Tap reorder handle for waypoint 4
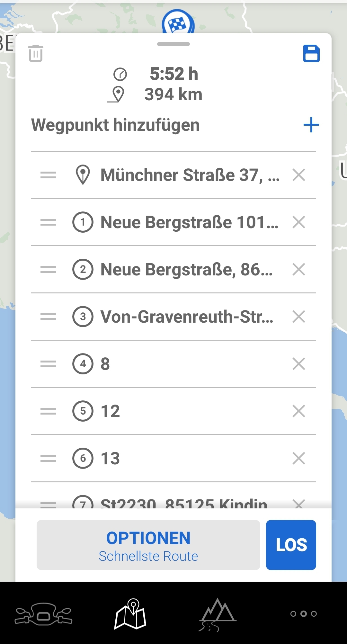Image resolution: width=347 pixels, height=644 pixels. coord(48,364)
